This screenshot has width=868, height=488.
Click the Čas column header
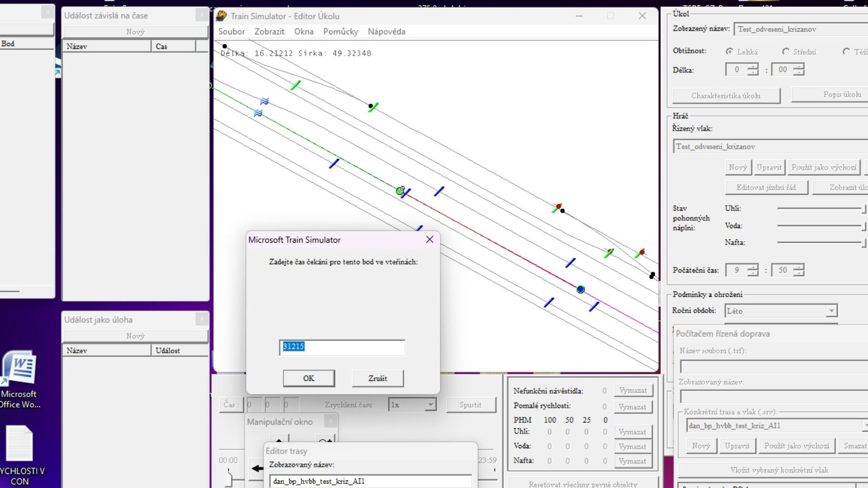pos(174,46)
